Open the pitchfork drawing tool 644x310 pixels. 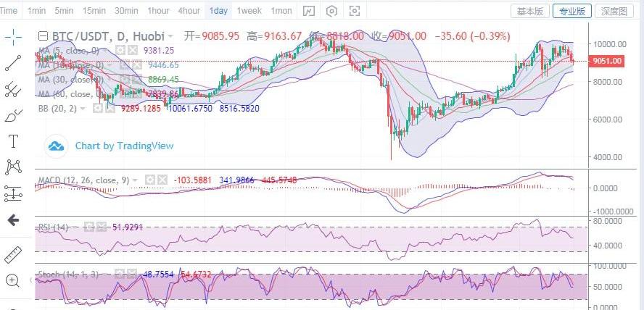(12, 89)
